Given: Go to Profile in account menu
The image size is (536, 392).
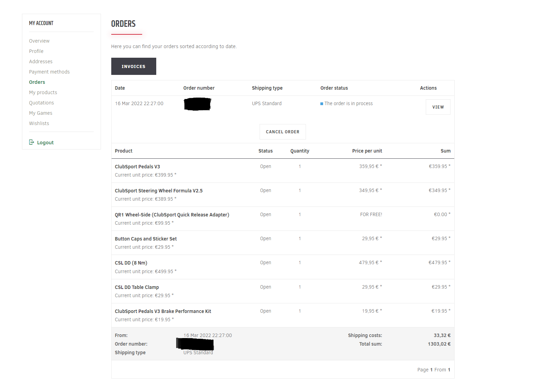Looking at the screenshot, I should [x=36, y=51].
